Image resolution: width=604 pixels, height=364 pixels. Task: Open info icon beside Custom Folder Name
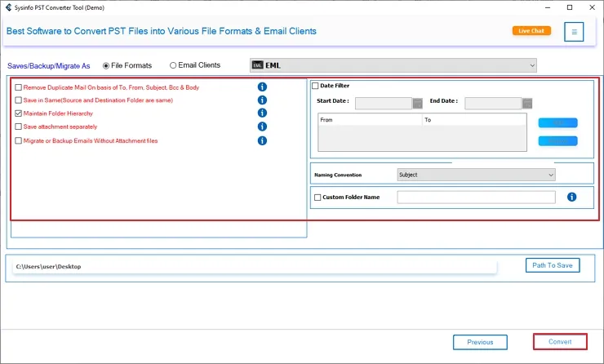pos(571,197)
